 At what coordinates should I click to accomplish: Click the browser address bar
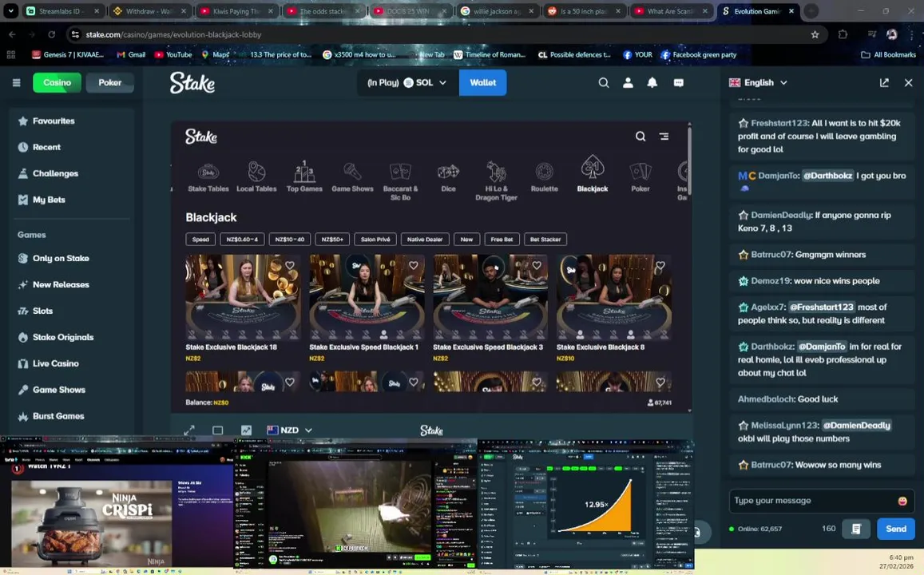coord(442,35)
